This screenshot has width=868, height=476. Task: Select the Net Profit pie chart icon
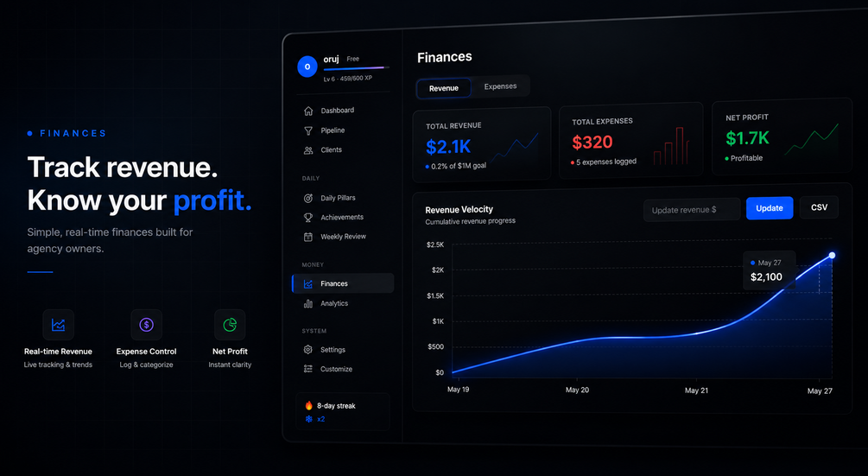(230, 325)
